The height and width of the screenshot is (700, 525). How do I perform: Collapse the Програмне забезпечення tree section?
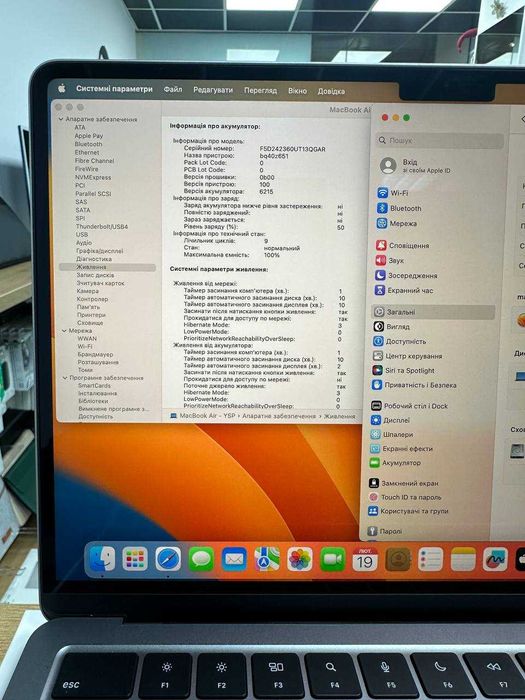point(65,378)
